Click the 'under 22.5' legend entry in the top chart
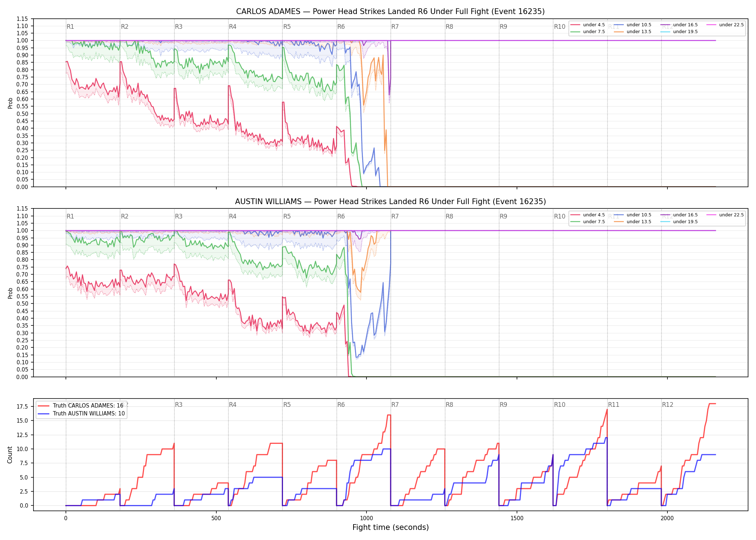The image size is (756, 540). pos(725,25)
